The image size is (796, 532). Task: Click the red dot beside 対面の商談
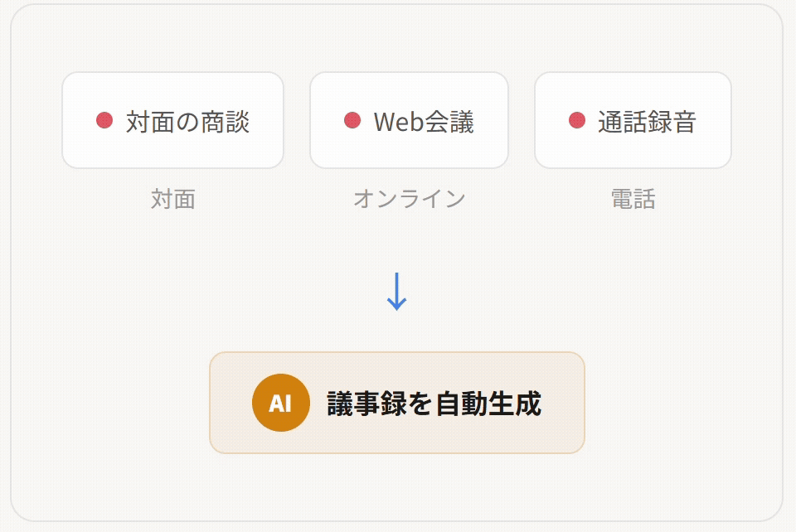(x=104, y=121)
